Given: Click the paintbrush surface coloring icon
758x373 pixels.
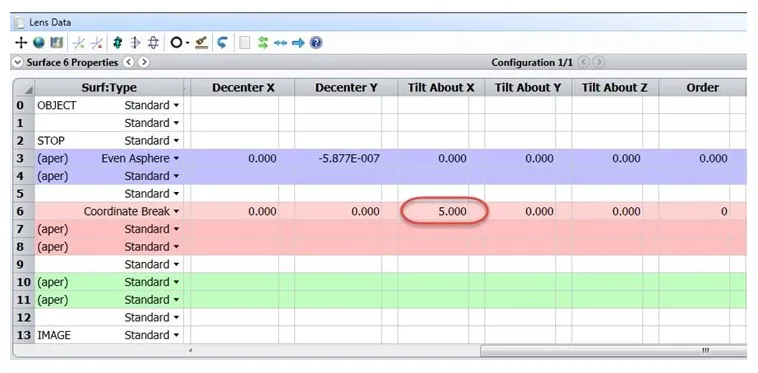Looking at the screenshot, I should 201,43.
